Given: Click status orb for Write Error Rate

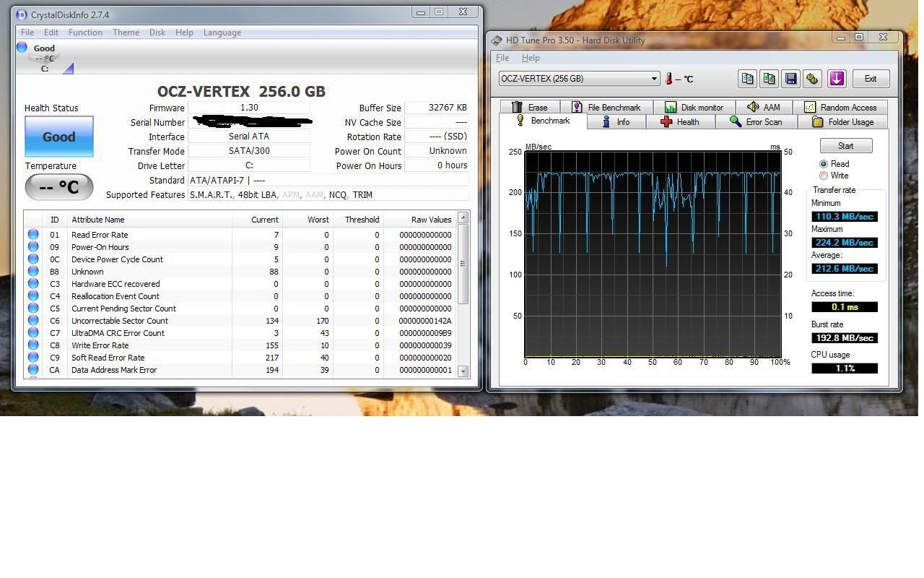Looking at the screenshot, I should tap(33, 345).
